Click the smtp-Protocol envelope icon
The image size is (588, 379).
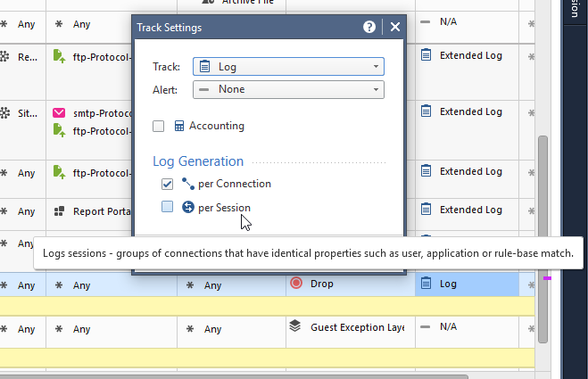click(x=59, y=112)
